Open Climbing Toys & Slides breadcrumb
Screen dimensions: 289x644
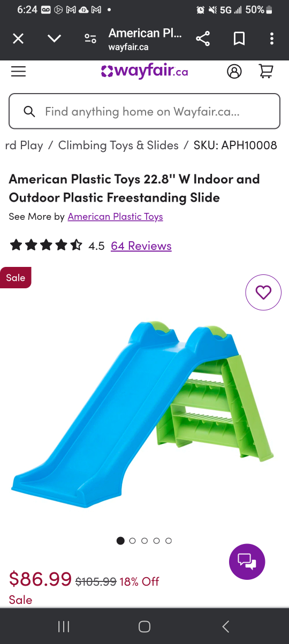[118, 145]
